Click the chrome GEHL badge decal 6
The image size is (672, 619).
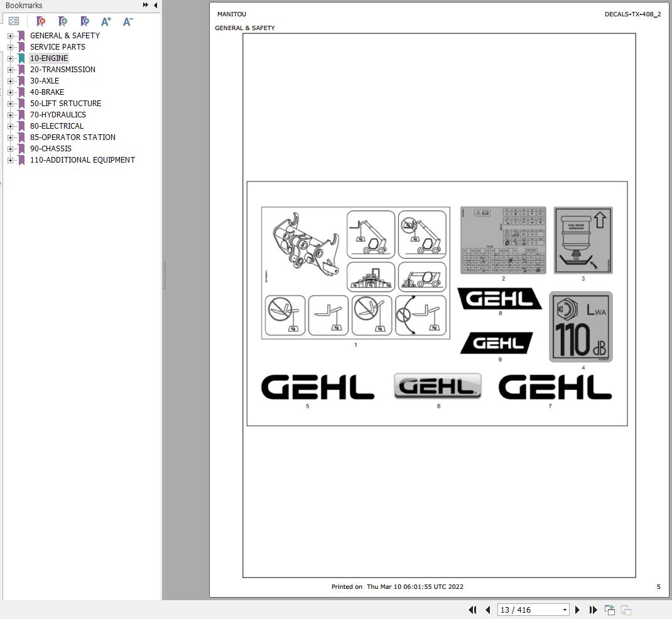pos(438,385)
